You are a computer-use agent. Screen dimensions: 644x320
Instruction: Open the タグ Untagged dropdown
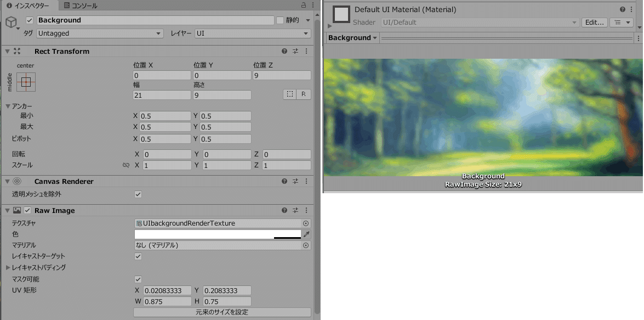tap(100, 33)
